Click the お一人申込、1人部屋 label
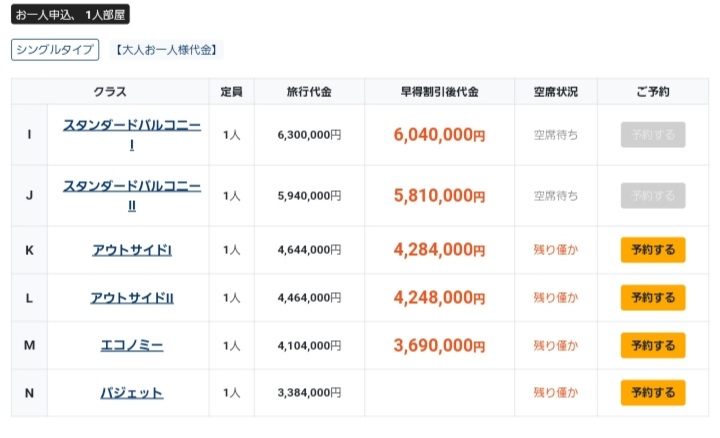 70,14
